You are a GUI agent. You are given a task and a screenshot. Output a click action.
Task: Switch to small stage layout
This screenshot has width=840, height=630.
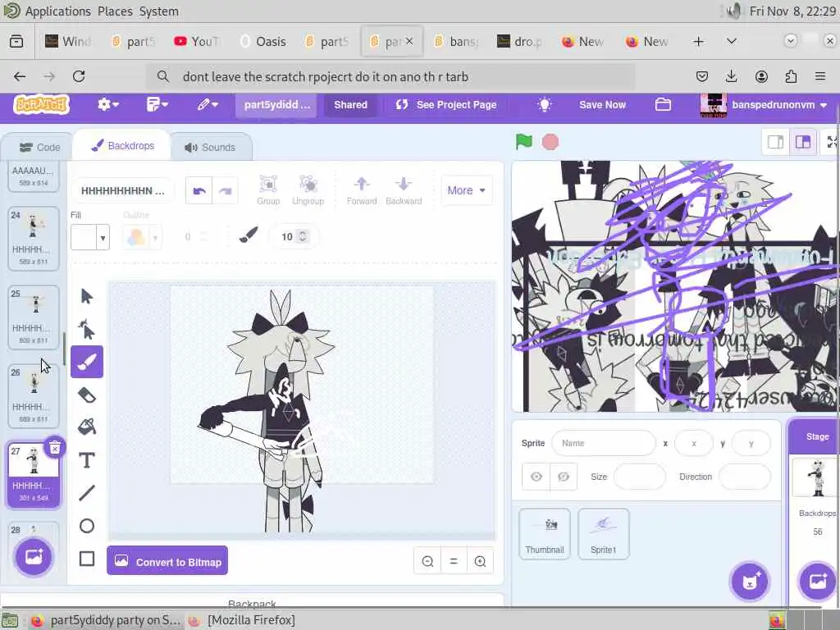click(776, 142)
